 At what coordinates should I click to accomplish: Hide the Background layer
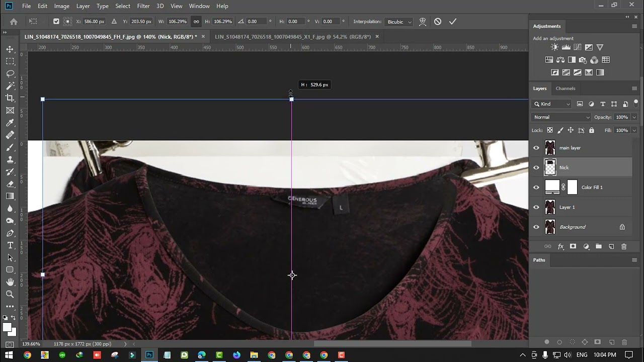pyautogui.click(x=536, y=227)
